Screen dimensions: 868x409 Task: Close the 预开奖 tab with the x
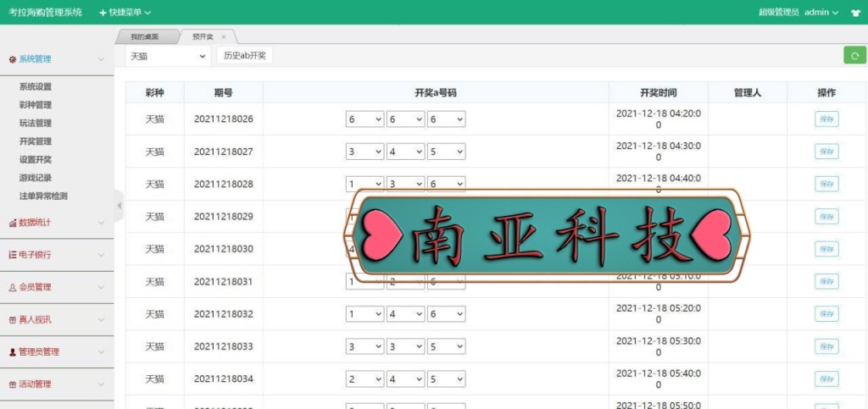(x=224, y=37)
